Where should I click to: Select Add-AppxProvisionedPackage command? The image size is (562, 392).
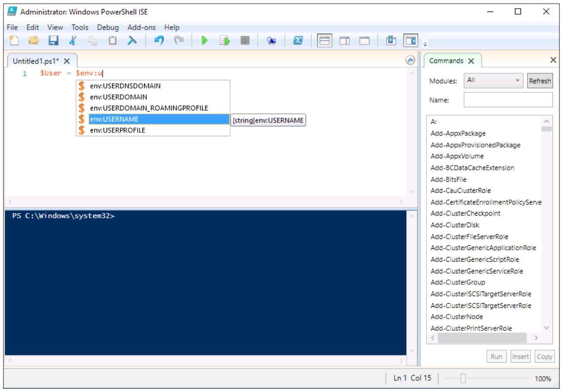point(475,145)
